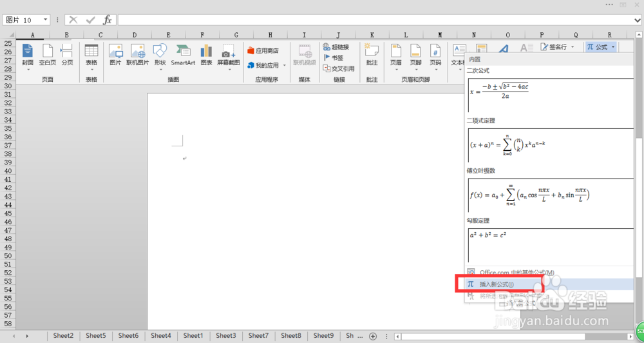
Task: Click the 分页 page break icon
Action: tap(67, 50)
